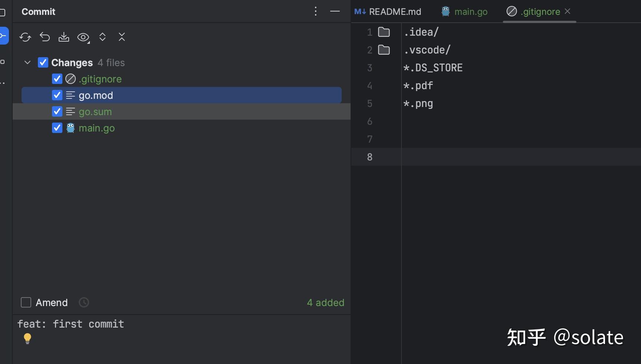
Task: Collapse the Changes tree node
Action: pos(27,62)
